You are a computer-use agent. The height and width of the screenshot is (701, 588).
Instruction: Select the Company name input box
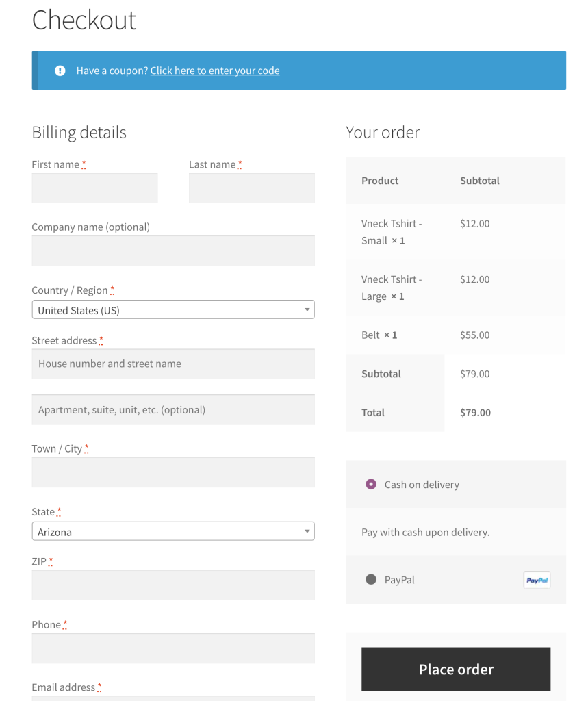173,251
